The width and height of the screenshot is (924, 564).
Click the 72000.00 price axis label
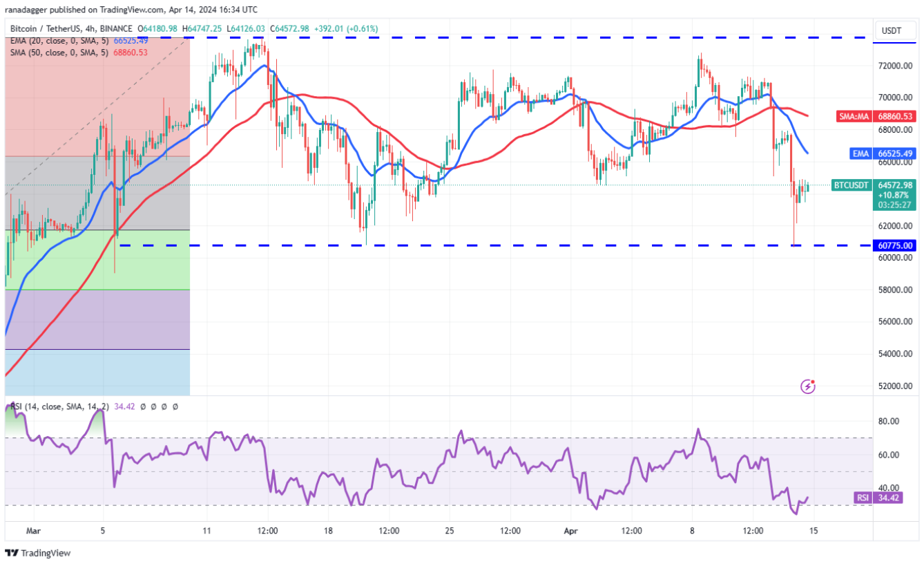[896, 66]
